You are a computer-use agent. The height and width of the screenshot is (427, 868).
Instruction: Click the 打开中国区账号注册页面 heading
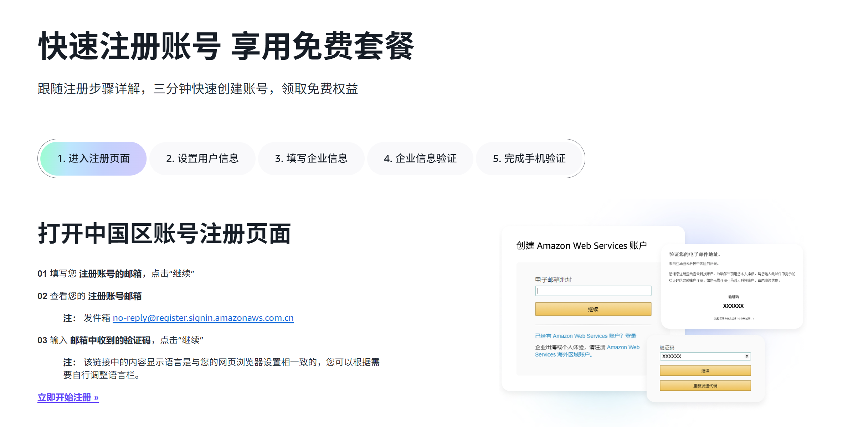(x=164, y=234)
